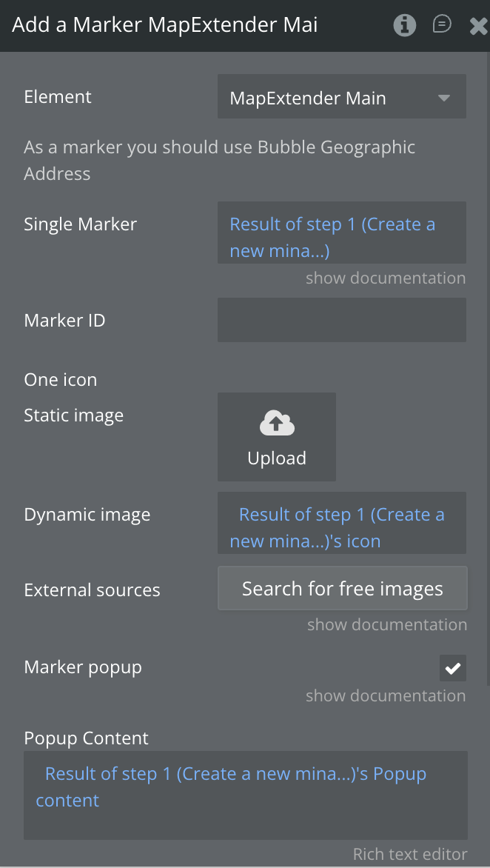Click the cloud upload icon
The image size is (490, 868).
277,424
